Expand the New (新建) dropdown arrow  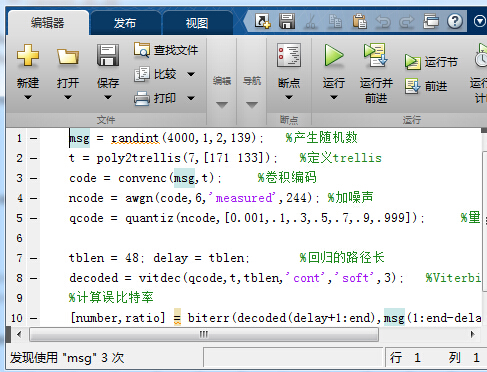coord(28,97)
